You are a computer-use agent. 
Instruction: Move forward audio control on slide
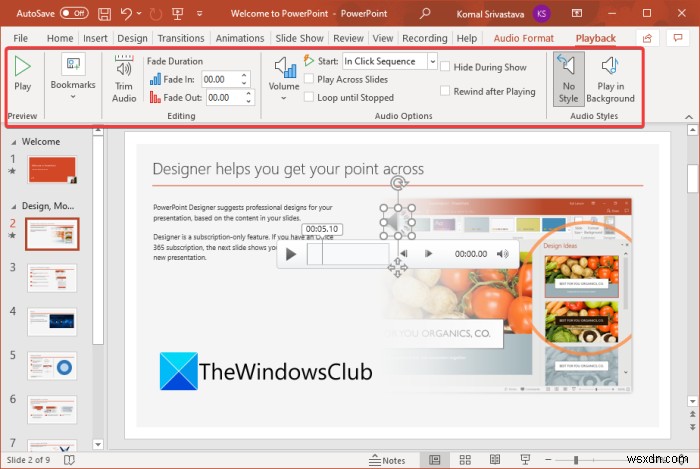click(x=428, y=253)
